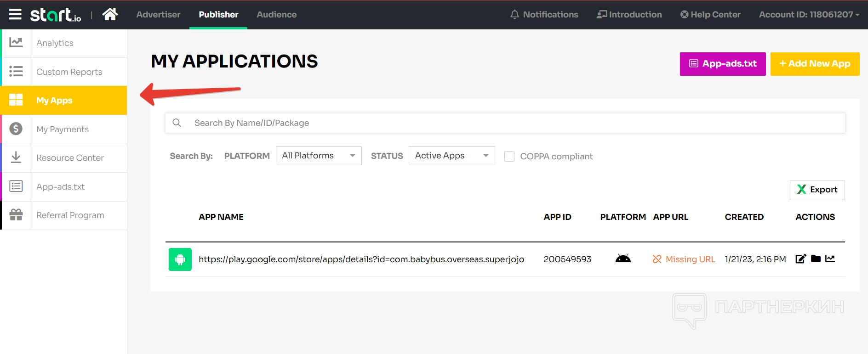Open the hamburger menu icon
This screenshot has width=868, height=354.
pos(15,15)
